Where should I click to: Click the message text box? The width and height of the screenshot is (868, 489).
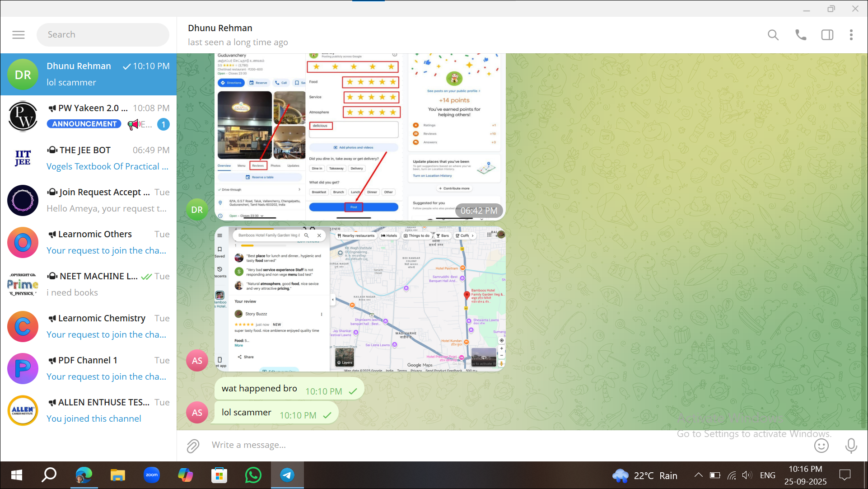click(497, 445)
